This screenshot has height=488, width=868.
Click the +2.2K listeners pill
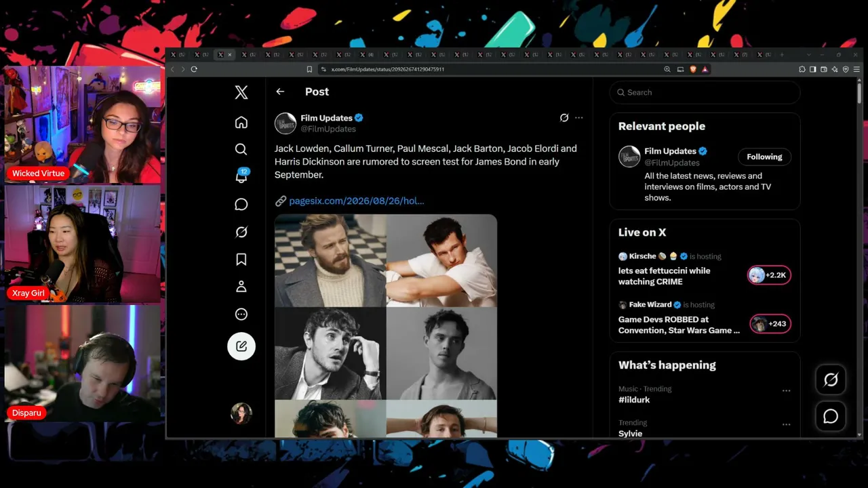pos(769,275)
